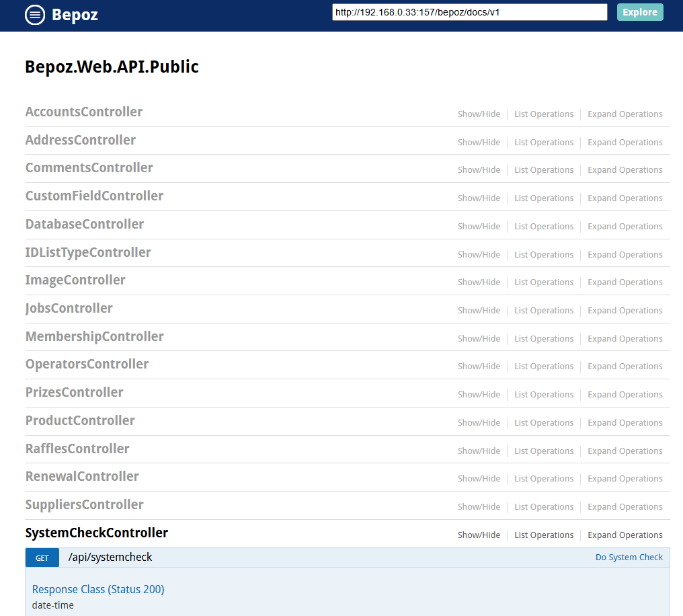Expand Operations for MembershipController
The height and width of the screenshot is (616, 683).
[x=625, y=339]
